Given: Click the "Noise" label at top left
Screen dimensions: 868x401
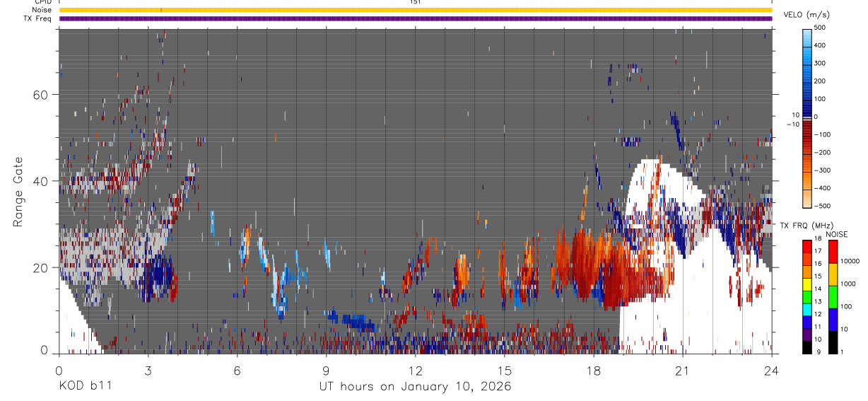Looking at the screenshot, I should click(x=42, y=11).
